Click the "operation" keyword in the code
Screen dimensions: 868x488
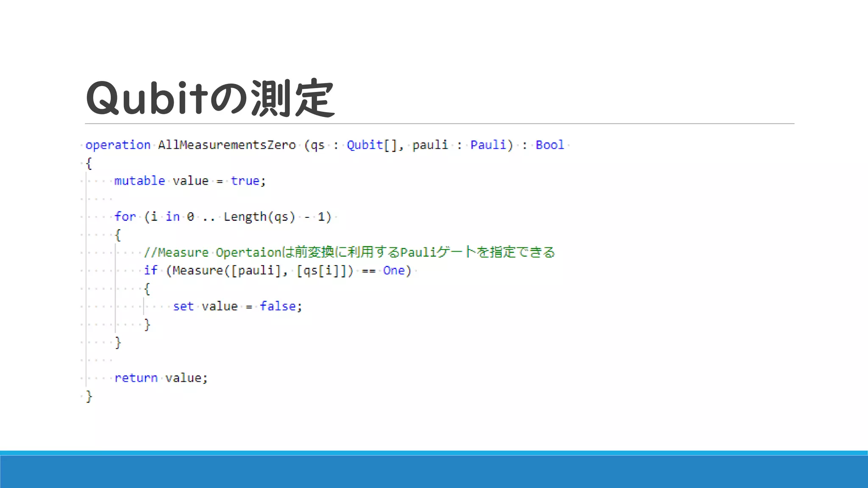[x=118, y=145]
